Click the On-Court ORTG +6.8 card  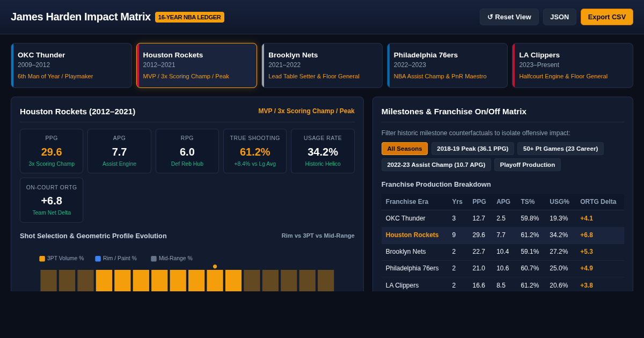[x=52, y=200]
